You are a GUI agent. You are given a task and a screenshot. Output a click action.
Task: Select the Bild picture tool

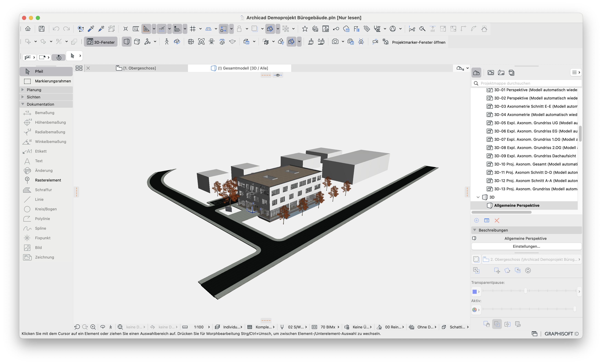(x=46, y=248)
